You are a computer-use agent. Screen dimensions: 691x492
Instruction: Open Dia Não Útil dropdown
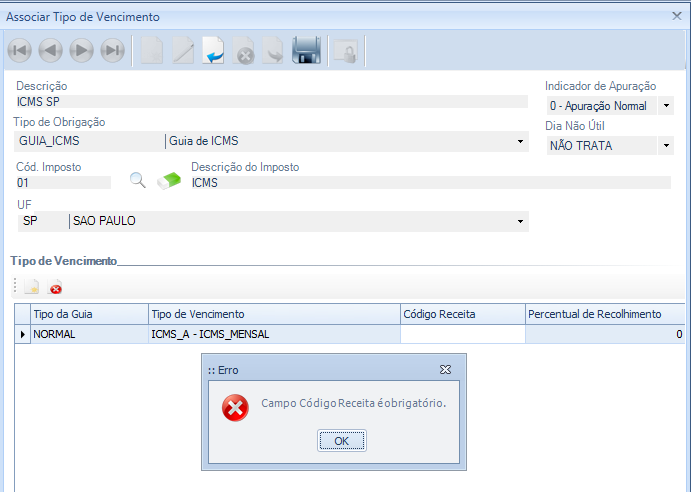pyautogui.click(x=666, y=145)
